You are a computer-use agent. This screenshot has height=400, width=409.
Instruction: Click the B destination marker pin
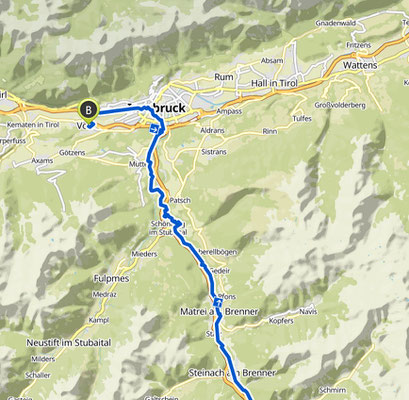coord(88,111)
